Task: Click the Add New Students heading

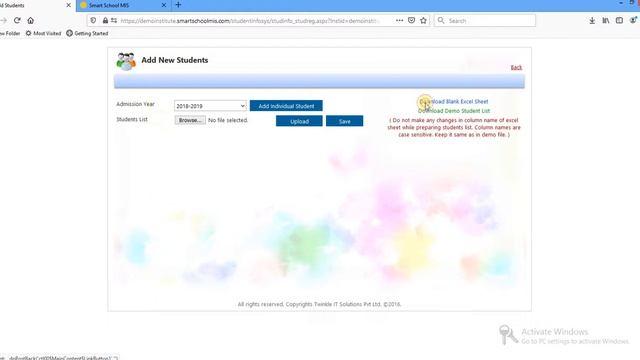Action: click(175, 60)
